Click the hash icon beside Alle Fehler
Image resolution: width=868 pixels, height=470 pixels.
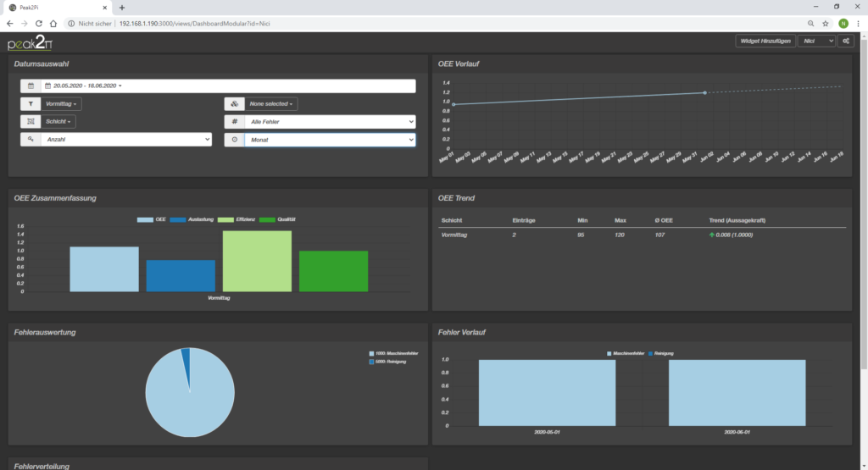point(234,122)
